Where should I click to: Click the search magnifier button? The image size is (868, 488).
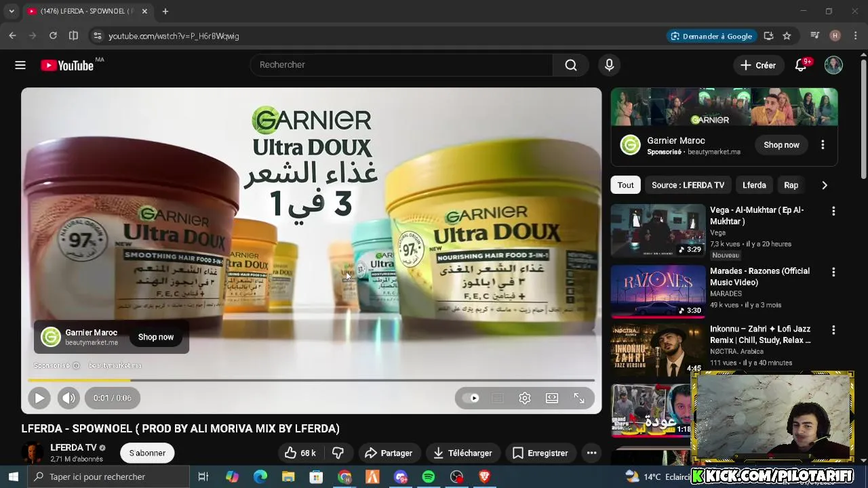coord(570,65)
